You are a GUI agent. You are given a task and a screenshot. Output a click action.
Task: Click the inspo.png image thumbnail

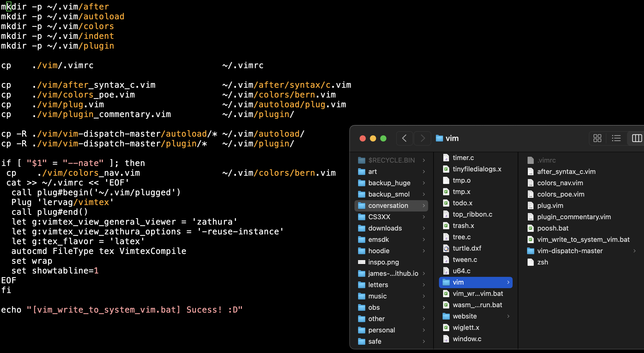362,262
